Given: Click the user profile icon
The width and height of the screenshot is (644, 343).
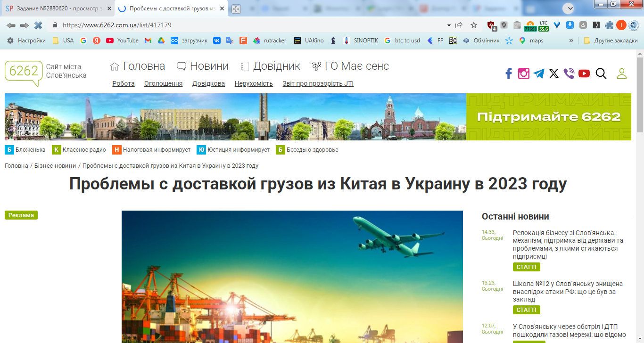Looking at the screenshot, I should point(622,73).
